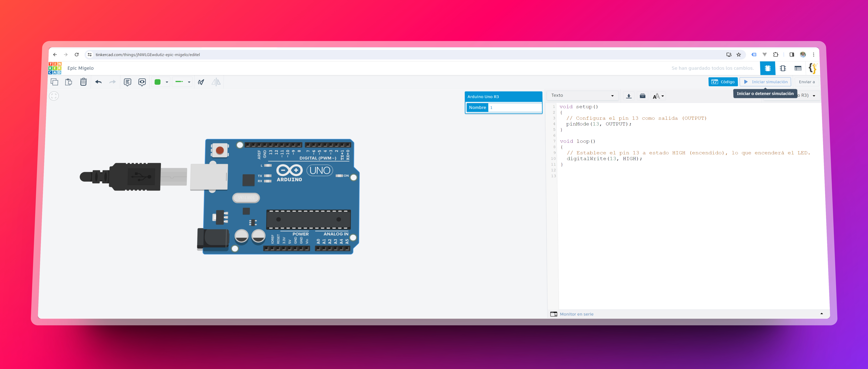This screenshot has width=868, height=369.
Task: Open the font size dropdown
Action: click(x=658, y=96)
